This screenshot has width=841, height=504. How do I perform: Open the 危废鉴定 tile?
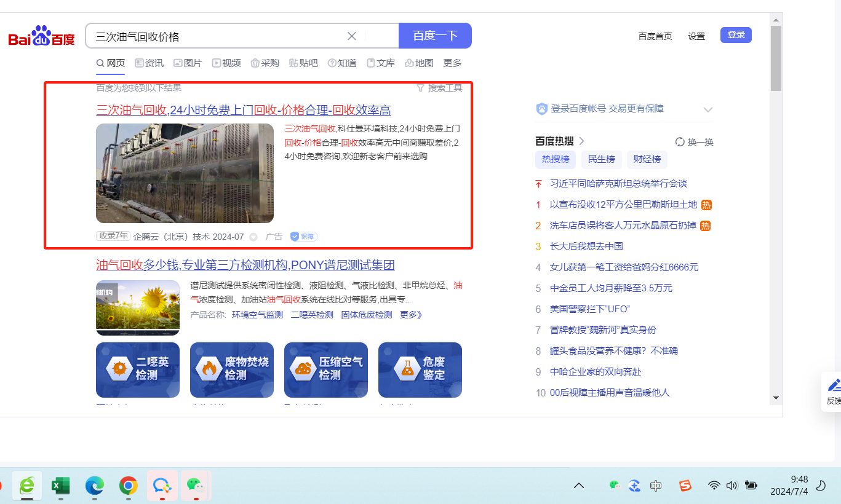click(x=420, y=369)
